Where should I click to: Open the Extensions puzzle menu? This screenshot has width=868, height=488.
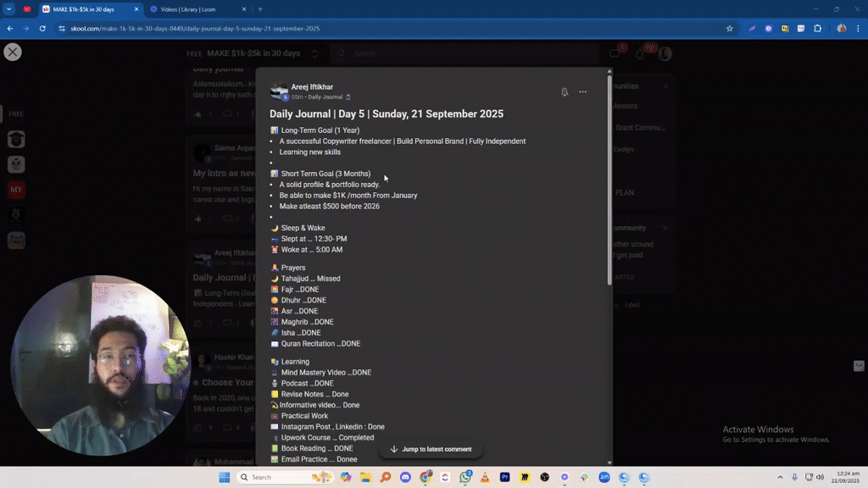coord(818,28)
